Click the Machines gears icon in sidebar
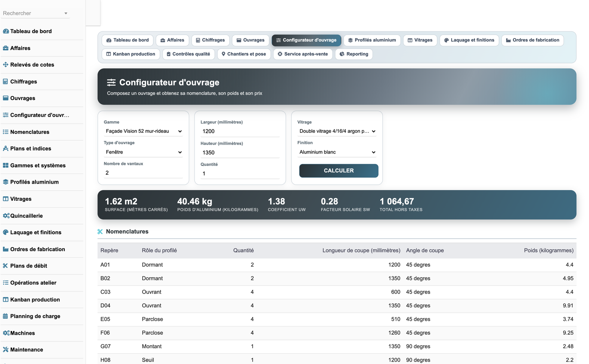 [x=6, y=333]
